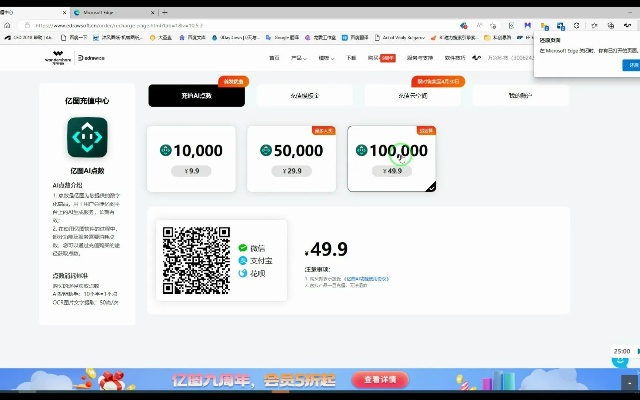Open the Google 翻译 bookmark
This screenshot has width=640, height=400.
[282, 38]
